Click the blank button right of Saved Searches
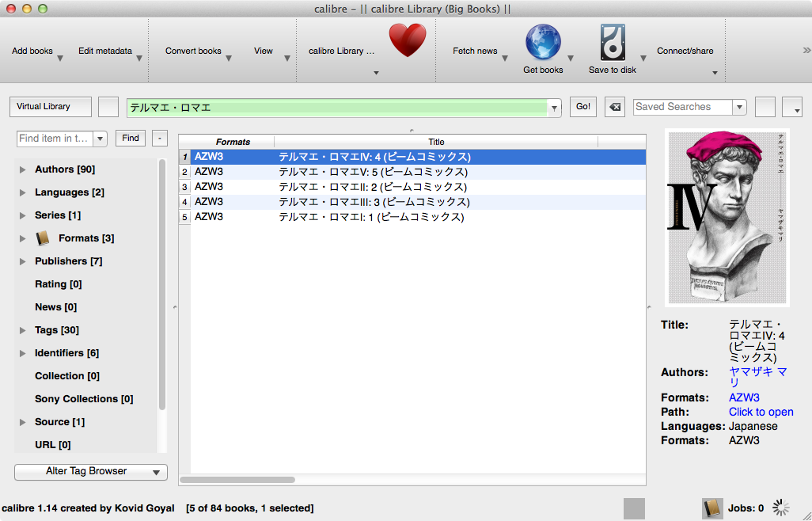 765,107
